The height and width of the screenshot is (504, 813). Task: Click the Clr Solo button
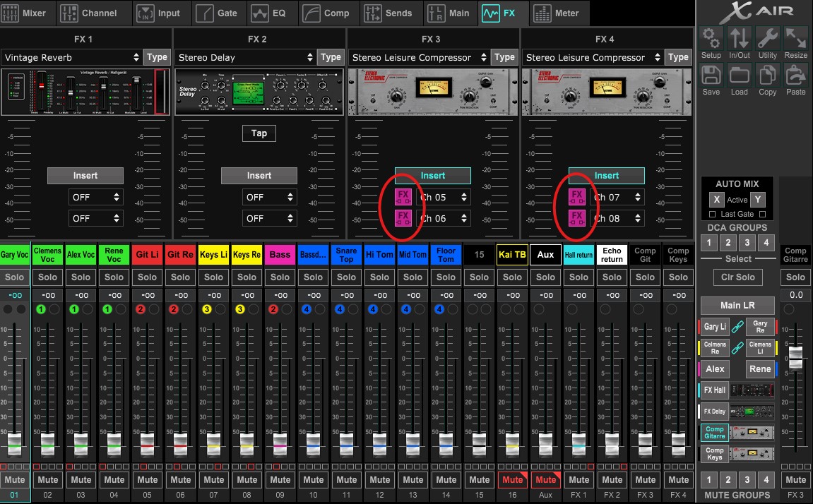[x=737, y=277]
